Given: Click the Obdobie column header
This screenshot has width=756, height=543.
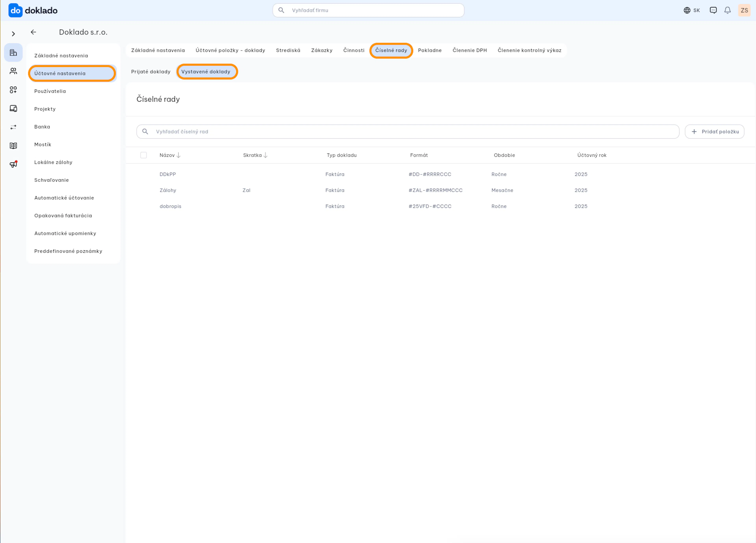Looking at the screenshot, I should click(504, 155).
